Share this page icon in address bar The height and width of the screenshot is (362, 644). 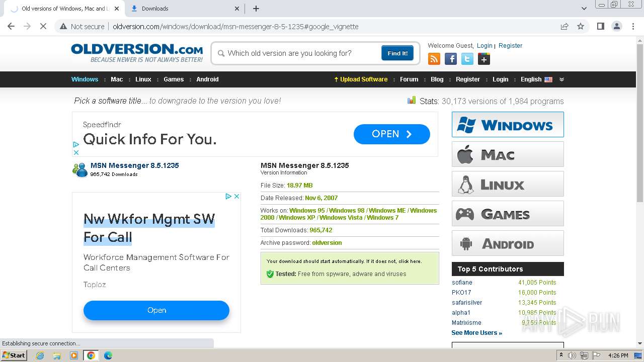(565, 26)
